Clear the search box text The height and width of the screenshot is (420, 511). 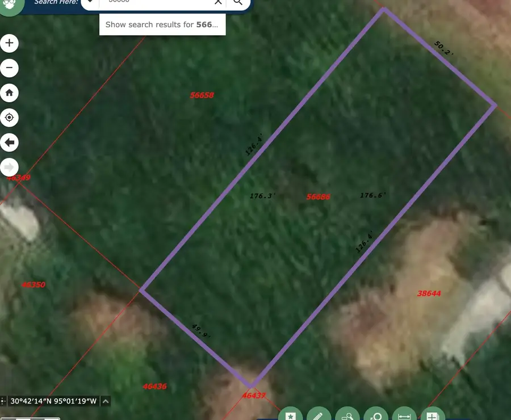click(x=218, y=2)
